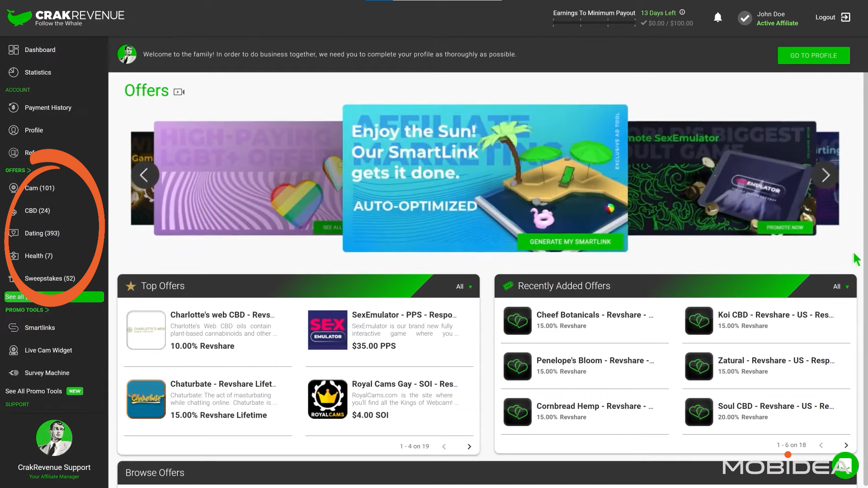
Task: Show next carousel banner
Action: pos(826,175)
